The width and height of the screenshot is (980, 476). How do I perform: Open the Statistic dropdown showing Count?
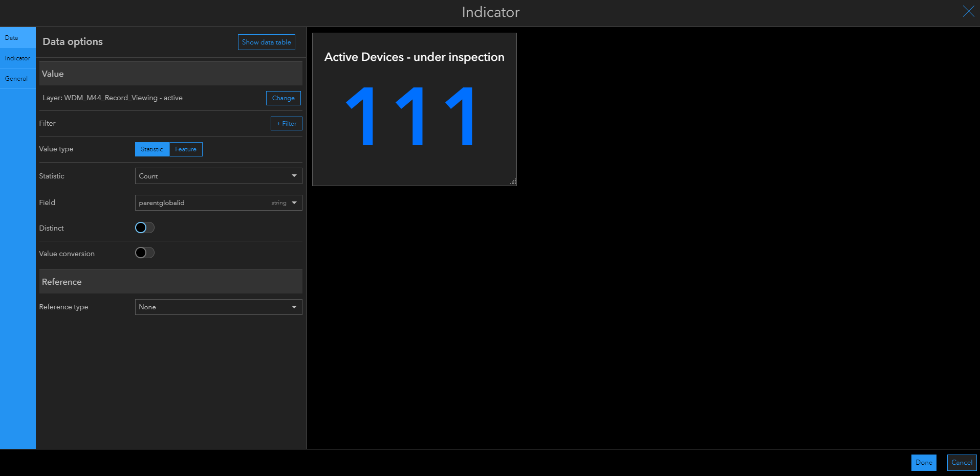coord(218,175)
